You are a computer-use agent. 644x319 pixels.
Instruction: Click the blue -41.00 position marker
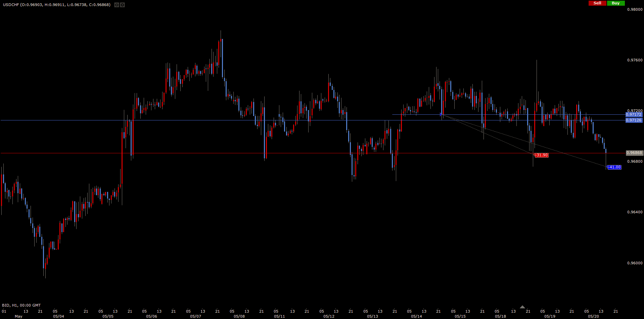click(x=614, y=167)
